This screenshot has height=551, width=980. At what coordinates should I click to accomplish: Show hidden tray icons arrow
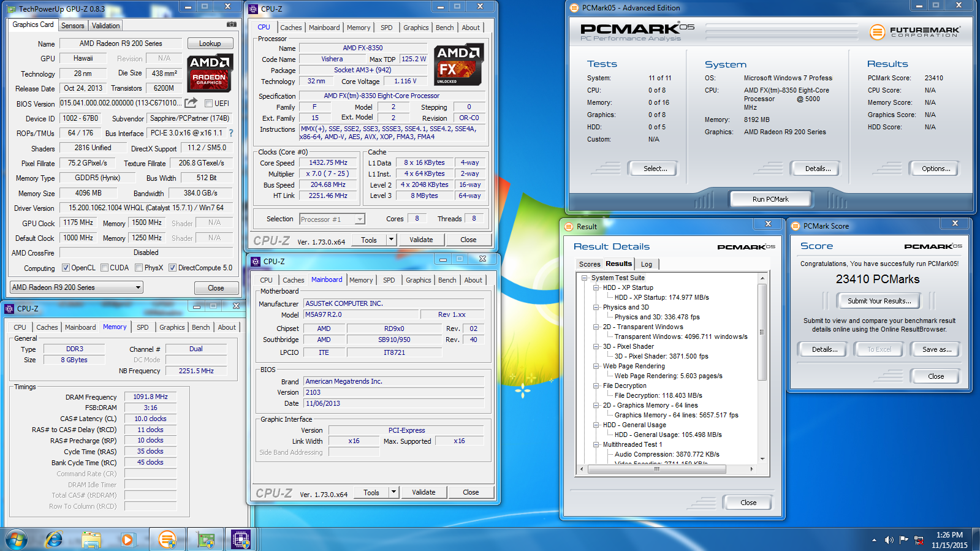pyautogui.click(x=874, y=540)
